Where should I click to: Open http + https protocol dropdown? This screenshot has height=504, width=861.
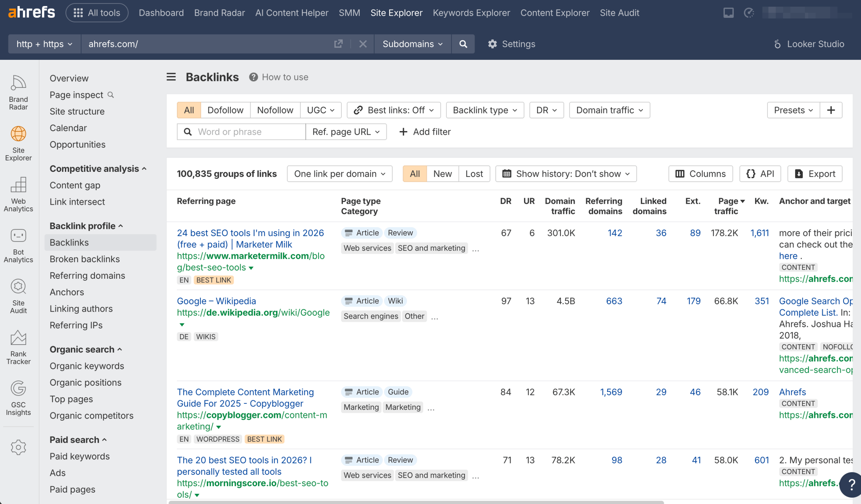(x=44, y=44)
